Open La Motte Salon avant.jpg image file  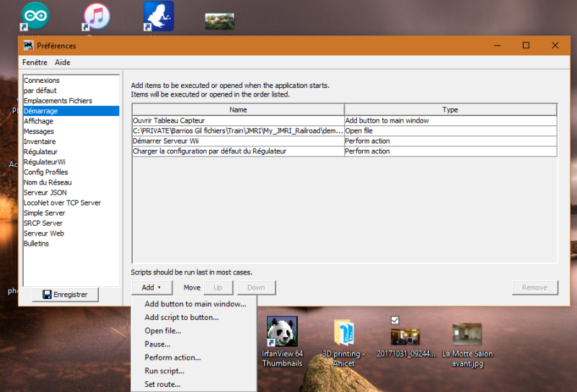(467, 334)
